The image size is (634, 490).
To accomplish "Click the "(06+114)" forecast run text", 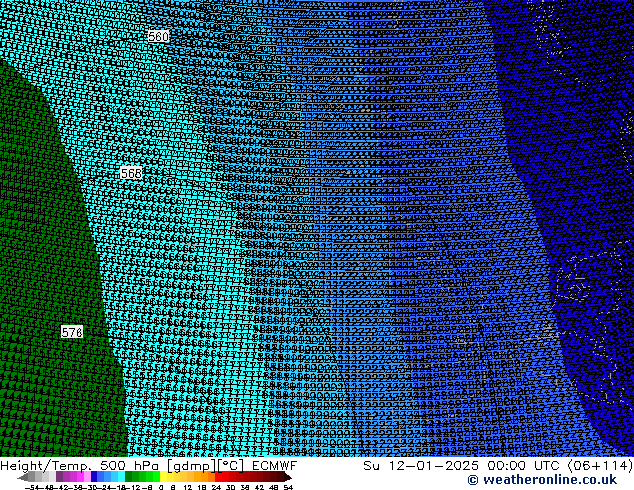I will click(x=600, y=465).
